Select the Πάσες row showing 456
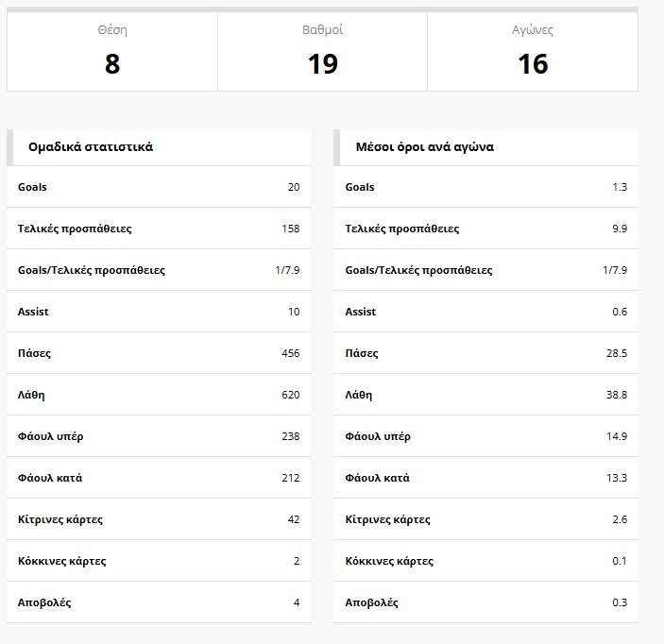Viewport: 664px width, 644px height. click(159, 353)
